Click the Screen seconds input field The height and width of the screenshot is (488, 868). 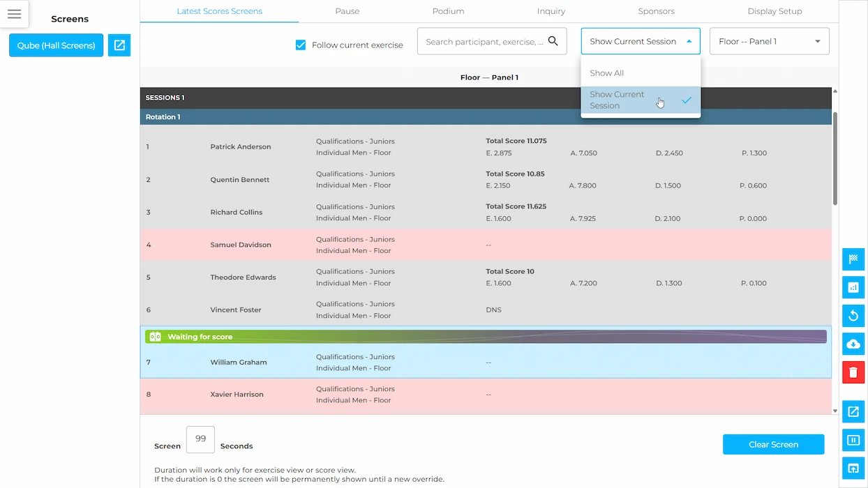tap(201, 439)
